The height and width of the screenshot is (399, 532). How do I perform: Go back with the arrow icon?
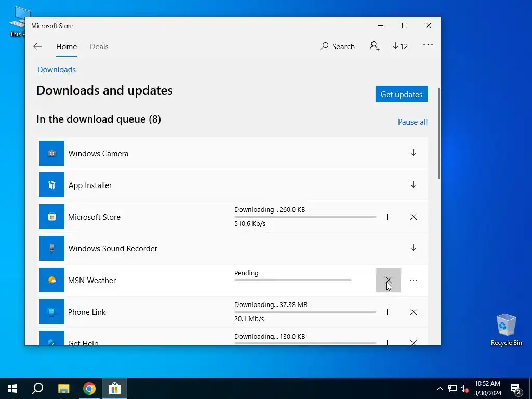pyautogui.click(x=37, y=46)
